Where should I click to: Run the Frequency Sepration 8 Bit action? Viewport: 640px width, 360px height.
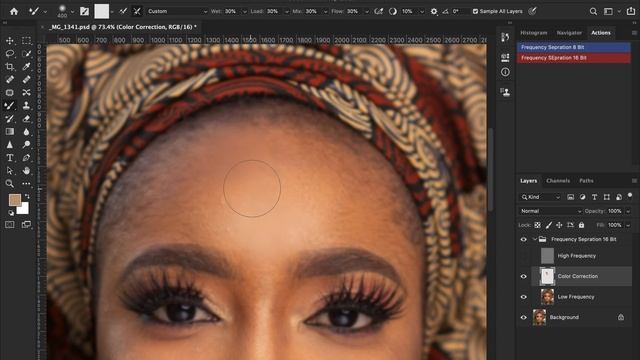pos(574,47)
